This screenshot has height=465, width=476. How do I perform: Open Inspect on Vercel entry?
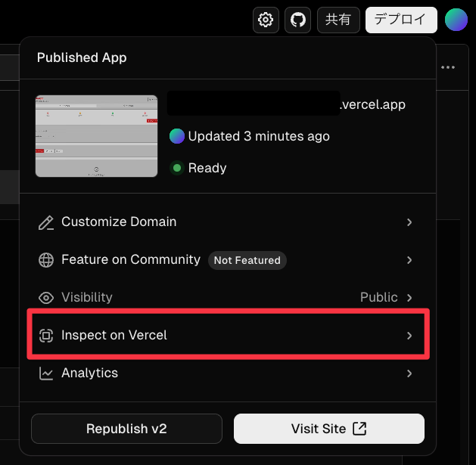point(228,334)
